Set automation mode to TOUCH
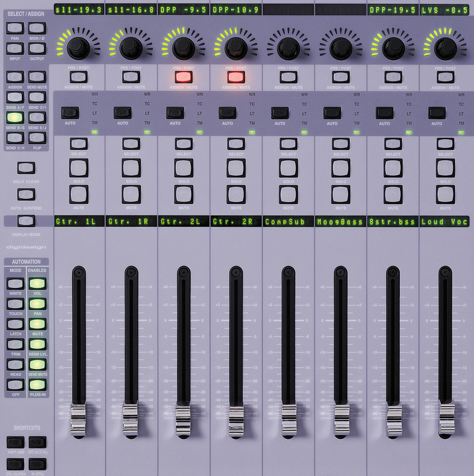 tap(15, 304)
